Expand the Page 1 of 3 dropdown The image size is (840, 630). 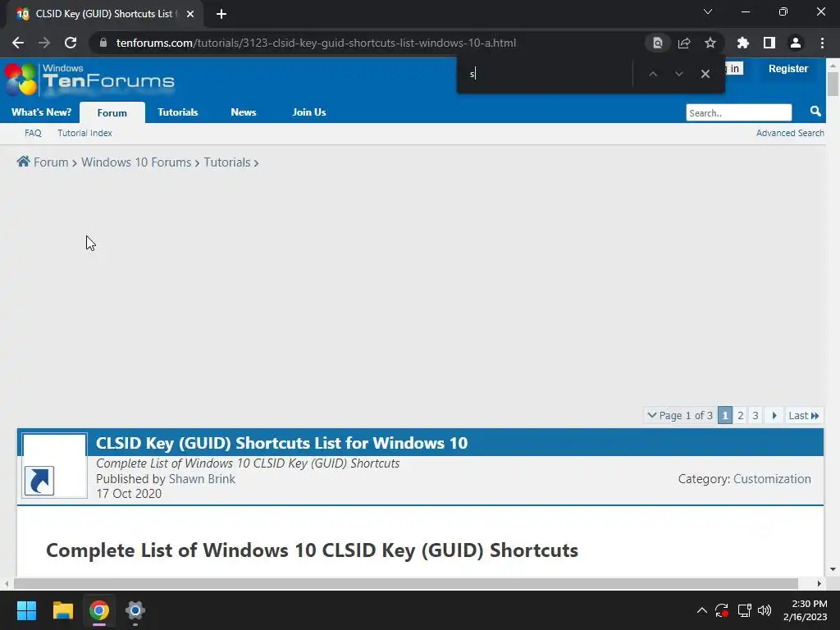(x=680, y=415)
